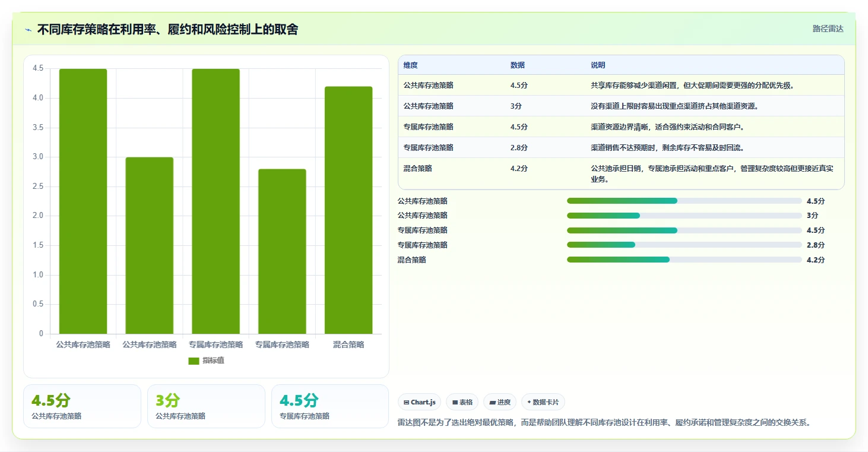This screenshot has width=868, height=452.
Task: Click the blue icon beside the page title
Action: click(28, 30)
